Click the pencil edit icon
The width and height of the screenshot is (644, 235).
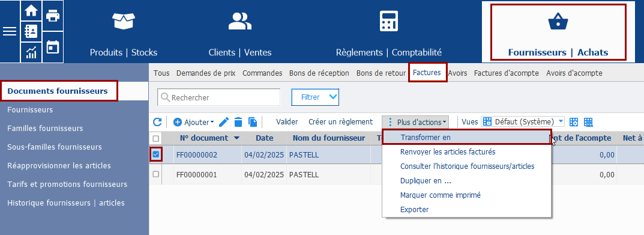(224, 122)
